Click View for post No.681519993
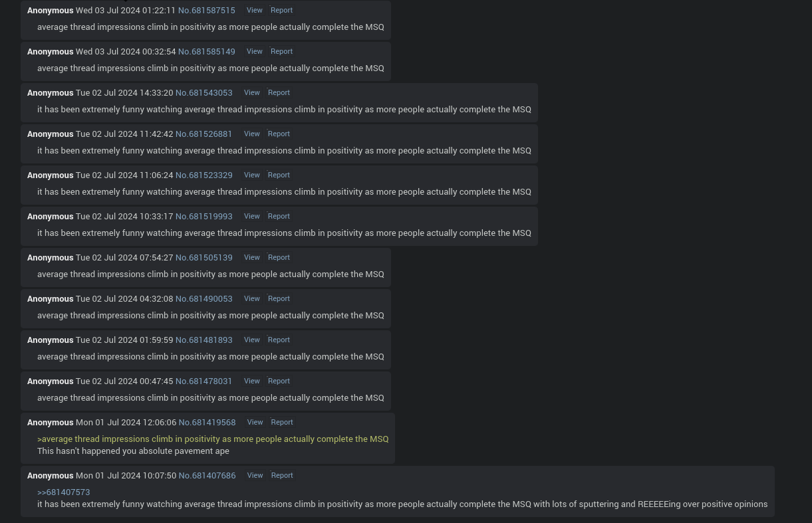The height and width of the screenshot is (523, 812). [x=252, y=216]
